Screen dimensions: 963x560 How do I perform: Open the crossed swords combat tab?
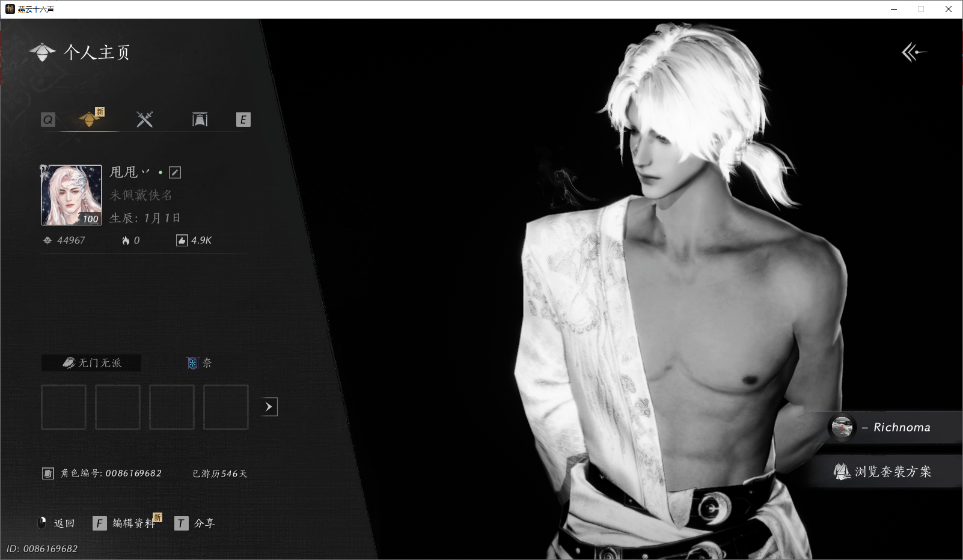click(x=144, y=119)
